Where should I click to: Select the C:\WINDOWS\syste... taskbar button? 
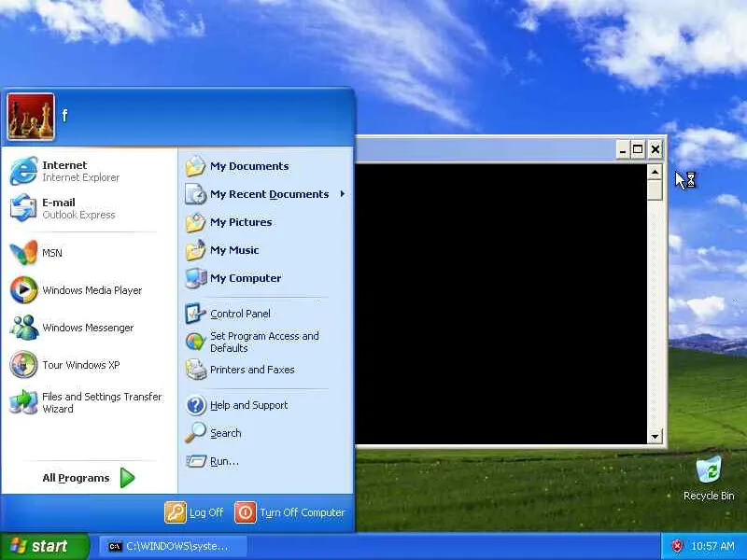click(174, 546)
